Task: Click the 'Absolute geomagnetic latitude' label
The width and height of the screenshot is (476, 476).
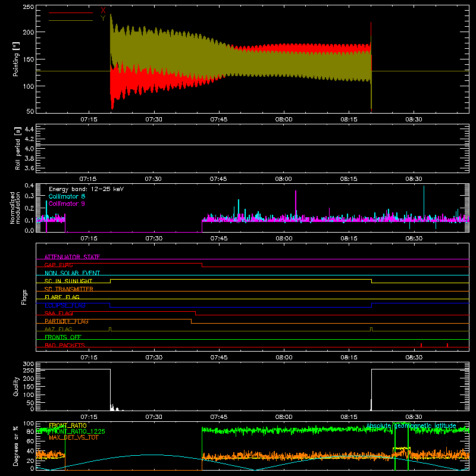Action: tap(411, 425)
